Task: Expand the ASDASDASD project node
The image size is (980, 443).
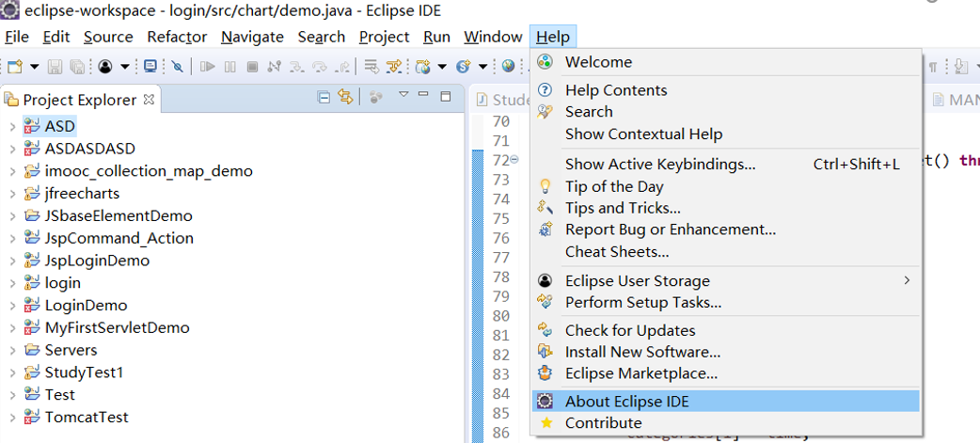Action: point(12,149)
